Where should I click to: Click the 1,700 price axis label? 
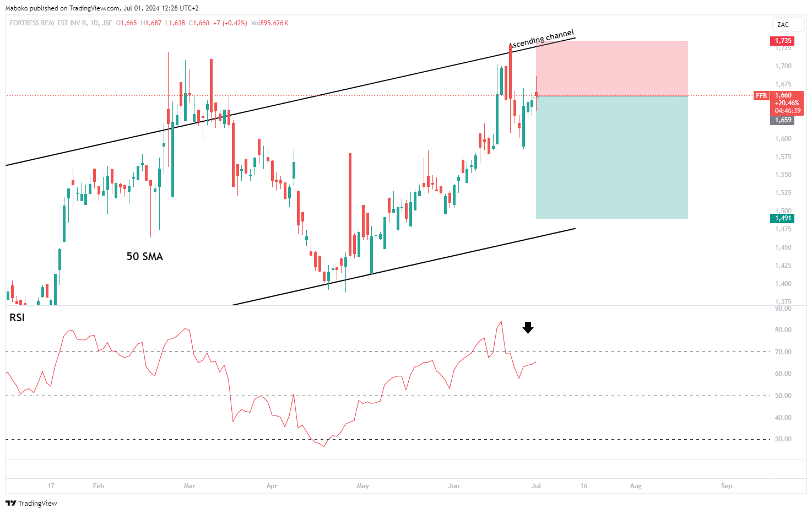783,66
